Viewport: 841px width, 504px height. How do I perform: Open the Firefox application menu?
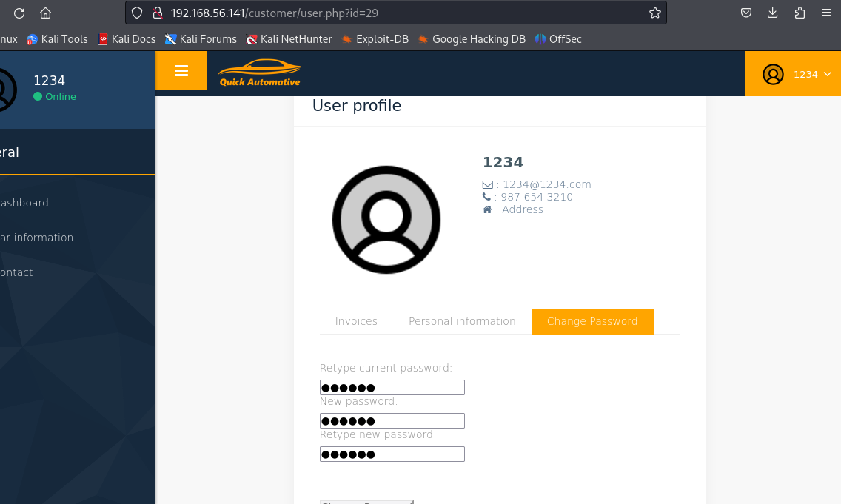pyautogui.click(x=826, y=13)
